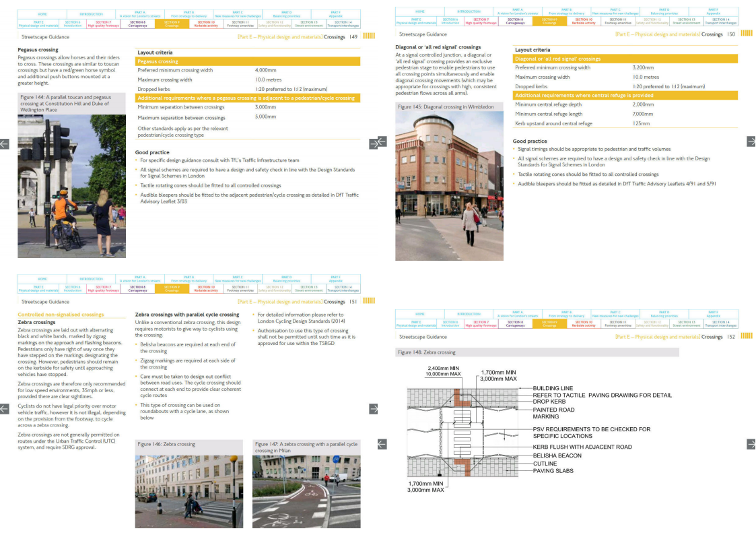756x535 pixels.
Task: Click 'Kerb upstand around central refuge' row
Action: point(625,123)
